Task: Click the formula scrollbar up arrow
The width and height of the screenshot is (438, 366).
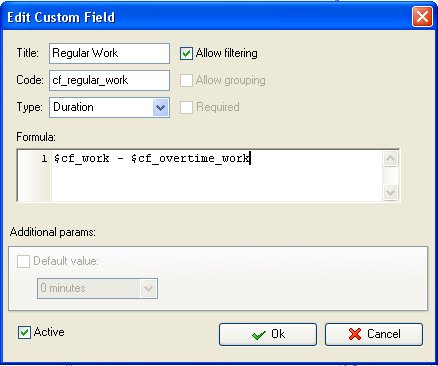Action: tap(390, 158)
